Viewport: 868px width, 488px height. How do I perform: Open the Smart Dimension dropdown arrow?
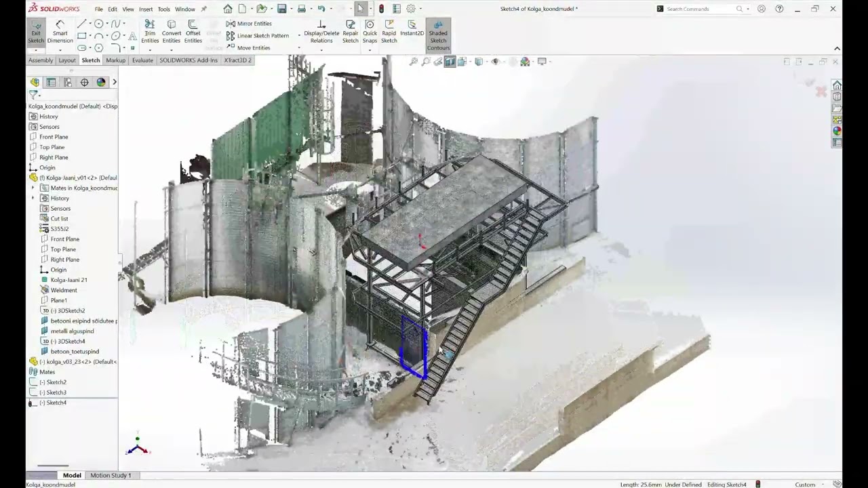pos(60,49)
